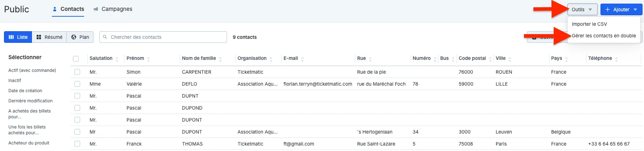Image resolution: width=644 pixels, height=151 pixels.
Task: Click the Liste columns icon
Action: pos(11,37)
